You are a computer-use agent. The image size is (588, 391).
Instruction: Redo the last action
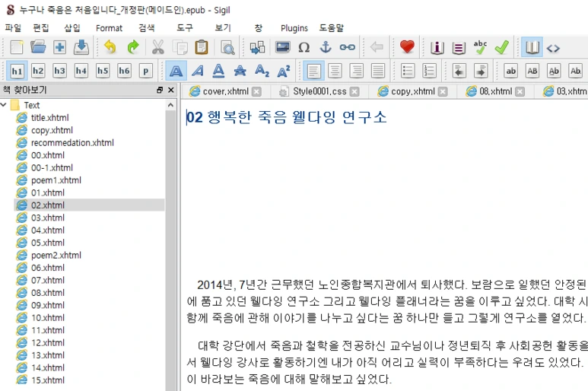pyautogui.click(x=132, y=47)
